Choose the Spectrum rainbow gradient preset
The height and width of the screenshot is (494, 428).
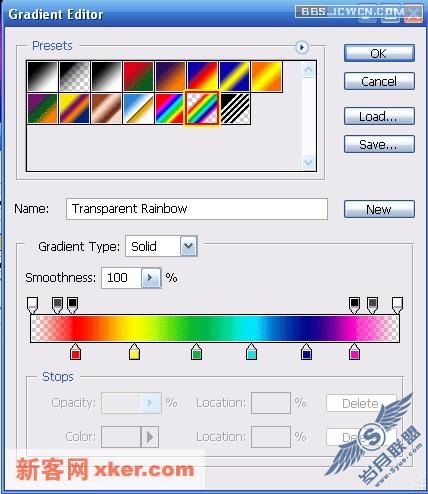pos(170,108)
